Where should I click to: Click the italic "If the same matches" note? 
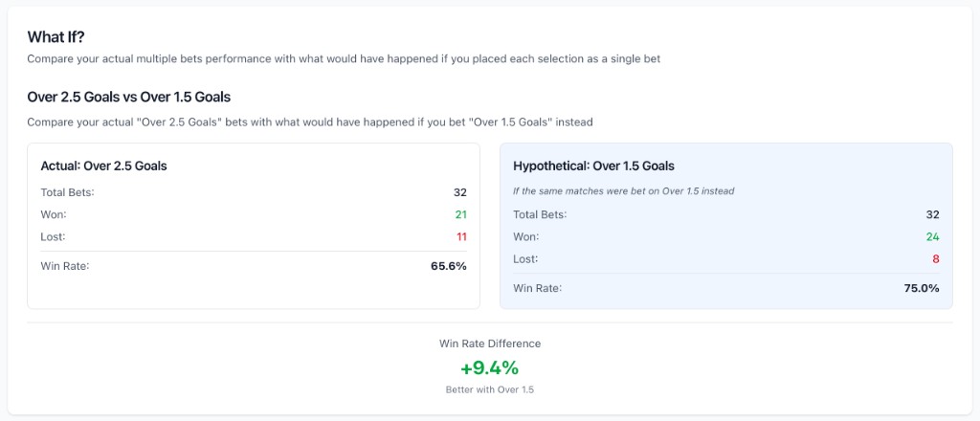(623, 191)
